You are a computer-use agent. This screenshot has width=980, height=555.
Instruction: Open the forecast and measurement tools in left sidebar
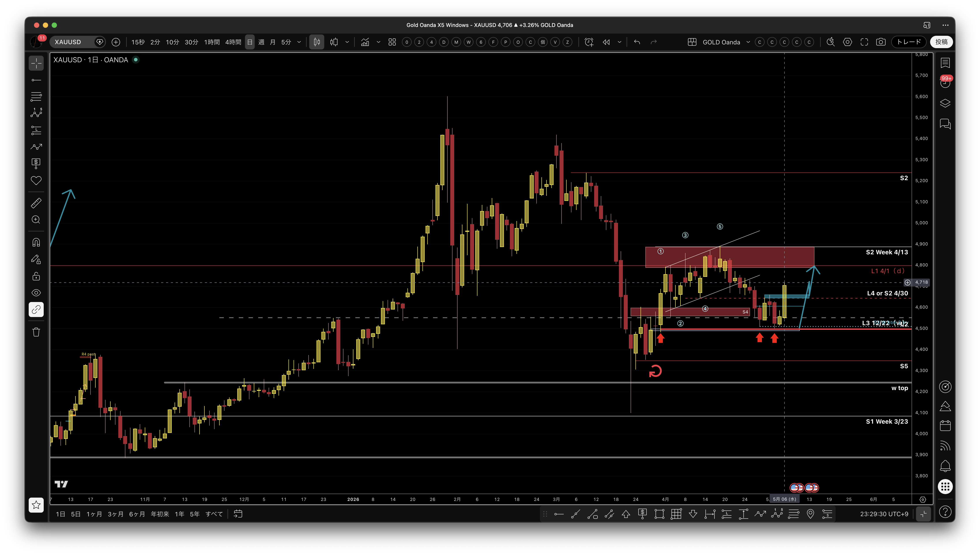36,147
